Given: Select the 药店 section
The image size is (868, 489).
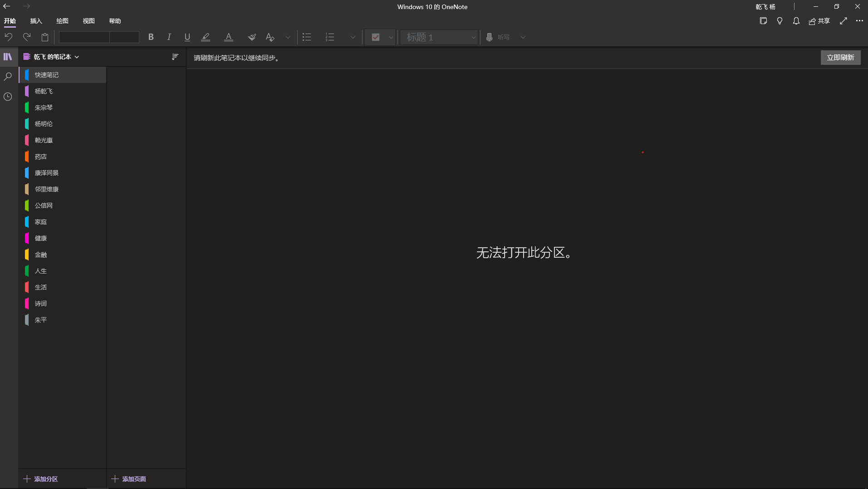Looking at the screenshot, I should [63, 156].
